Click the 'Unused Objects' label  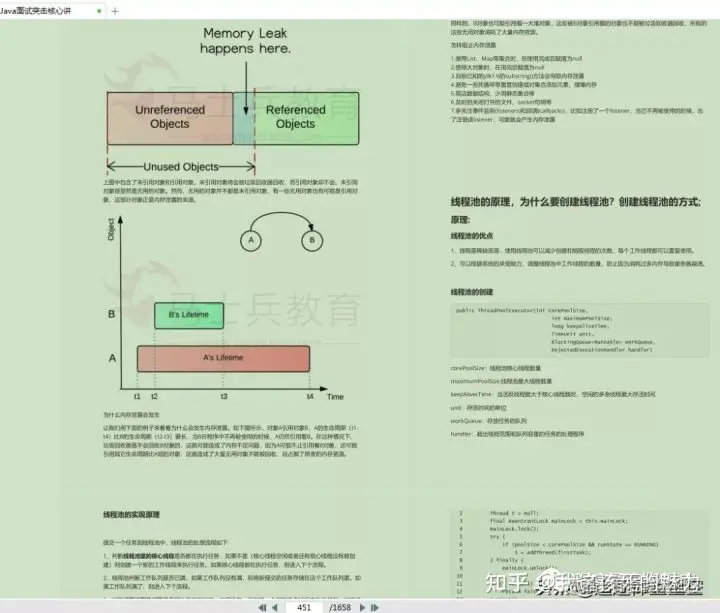[x=181, y=167]
